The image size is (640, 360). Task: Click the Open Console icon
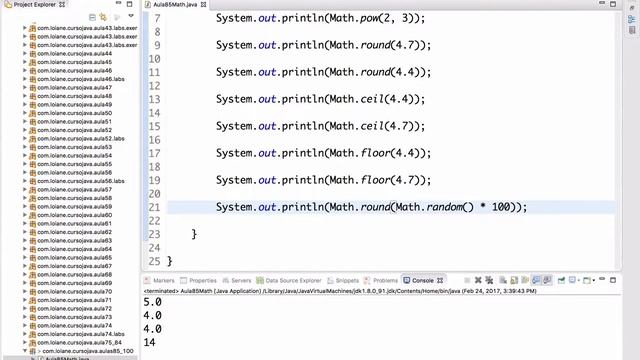click(587, 280)
